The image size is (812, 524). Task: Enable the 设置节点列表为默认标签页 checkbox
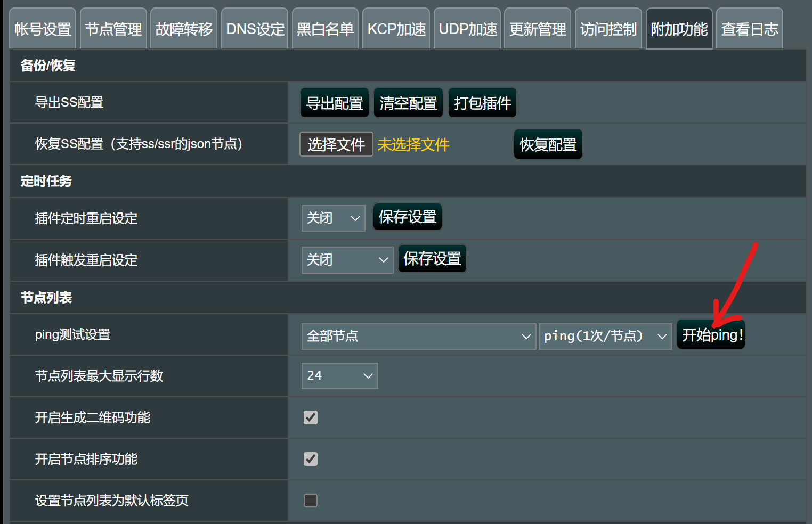311,501
